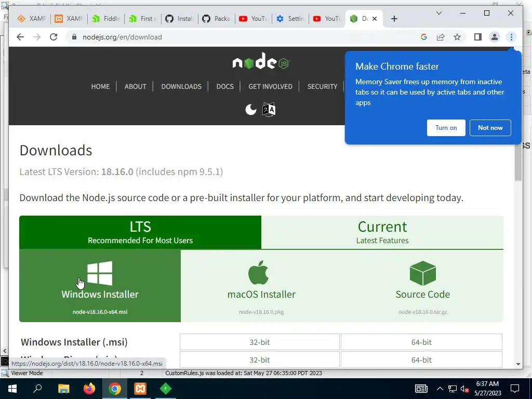Open the HOME nav link
Screen dimensions: 532x399
[x=100, y=87]
